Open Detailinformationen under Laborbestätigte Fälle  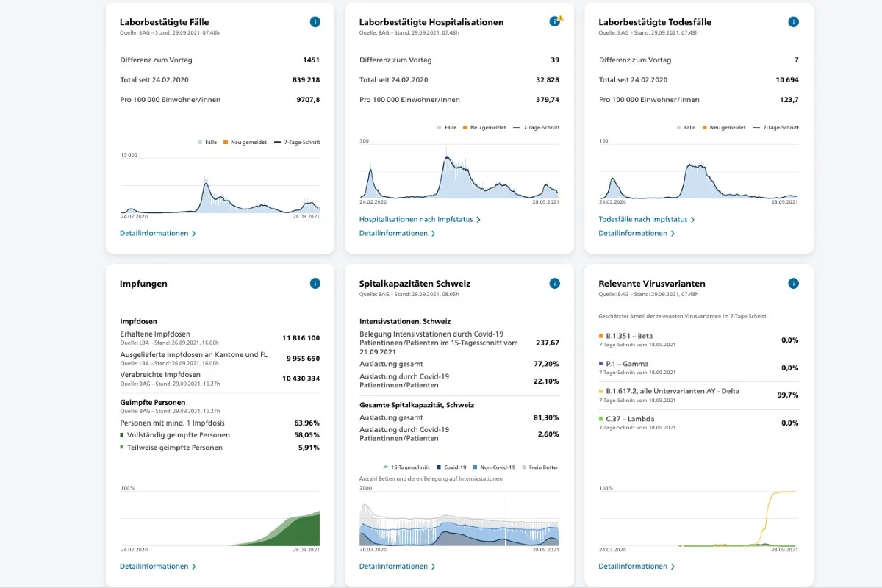pos(158,234)
